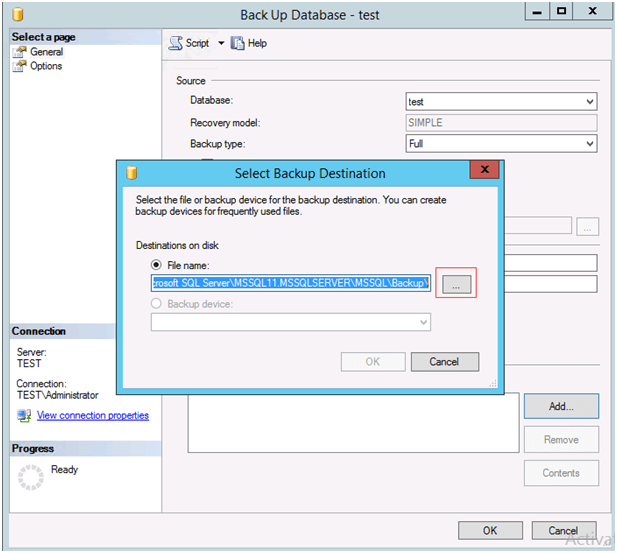This screenshot has width=617, height=553.
Task: Open the Options page
Action: point(46,66)
